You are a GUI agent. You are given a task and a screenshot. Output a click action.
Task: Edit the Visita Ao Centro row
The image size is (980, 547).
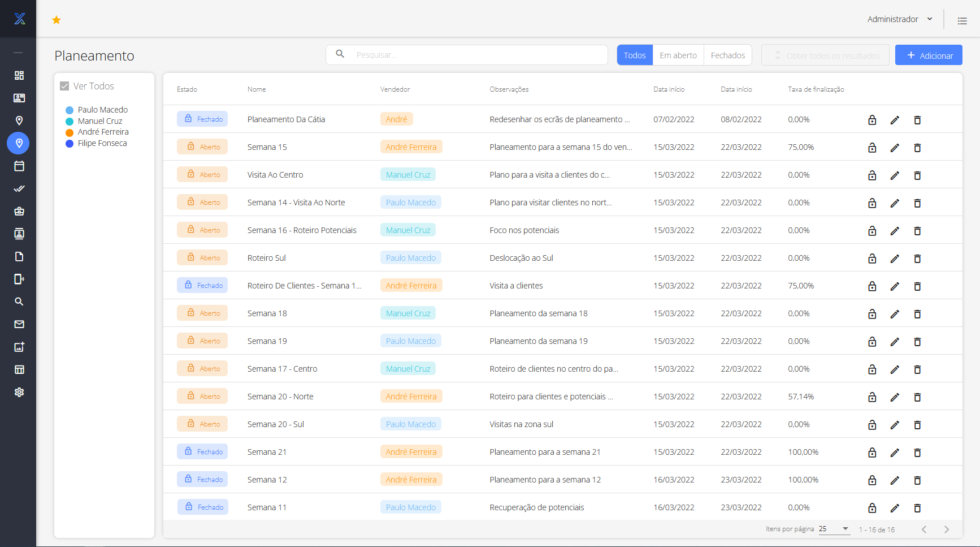(895, 175)
